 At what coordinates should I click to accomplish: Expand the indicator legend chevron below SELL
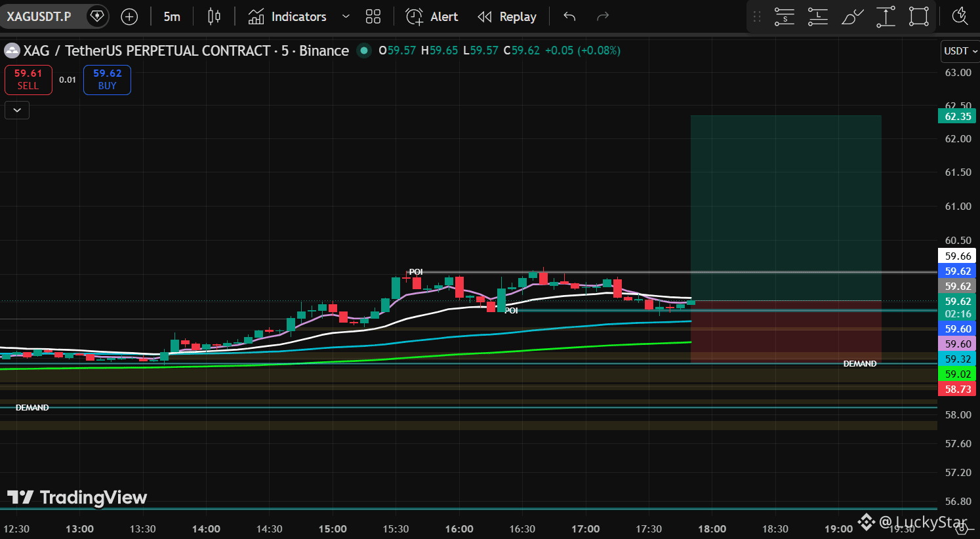pos(17,110)
